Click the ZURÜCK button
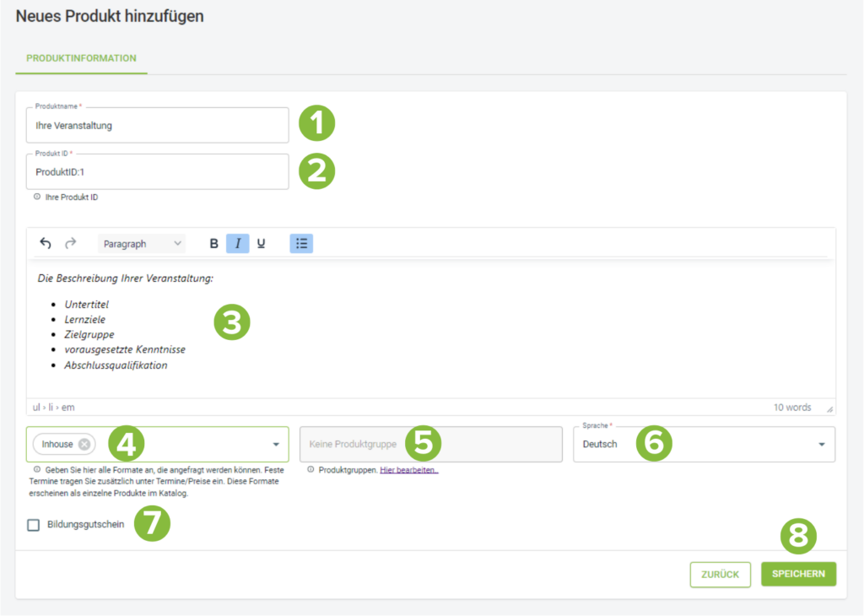The height and width of the screenshot is (616, 864). point(721,575)
